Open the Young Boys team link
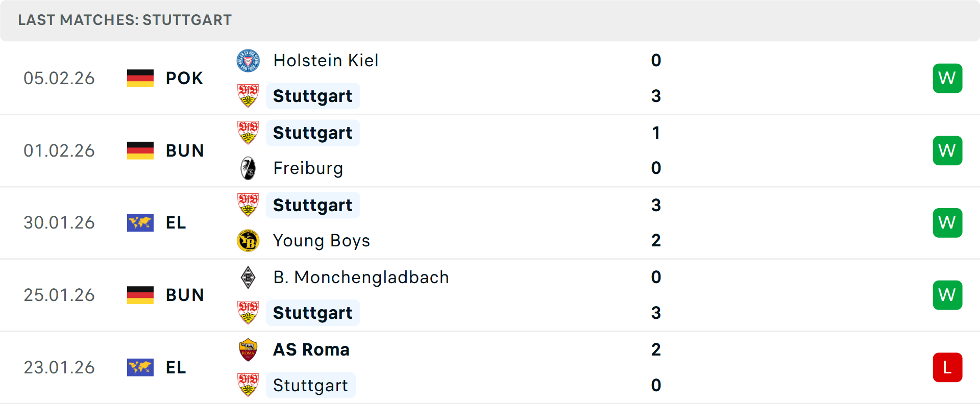Image resolution: width=980 pixels, height=404 pixels. point(322,241)
